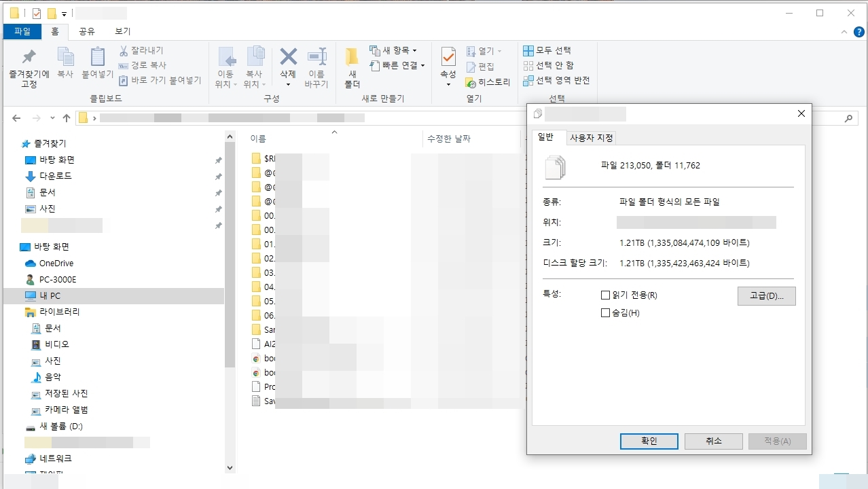868x489 pixels.
Task: Click the quick access checkmark properties icon
Action: [x=37, y=13]
